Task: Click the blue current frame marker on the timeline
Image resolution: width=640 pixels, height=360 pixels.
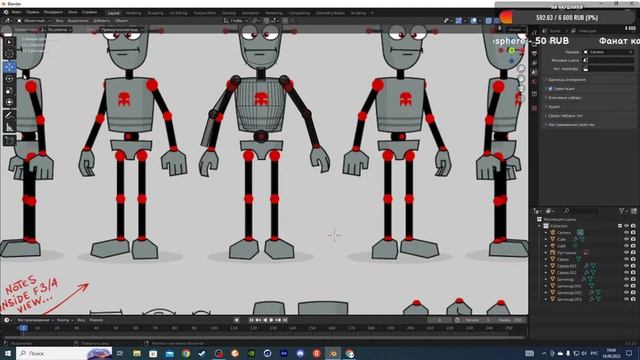Action: [23, 328]
